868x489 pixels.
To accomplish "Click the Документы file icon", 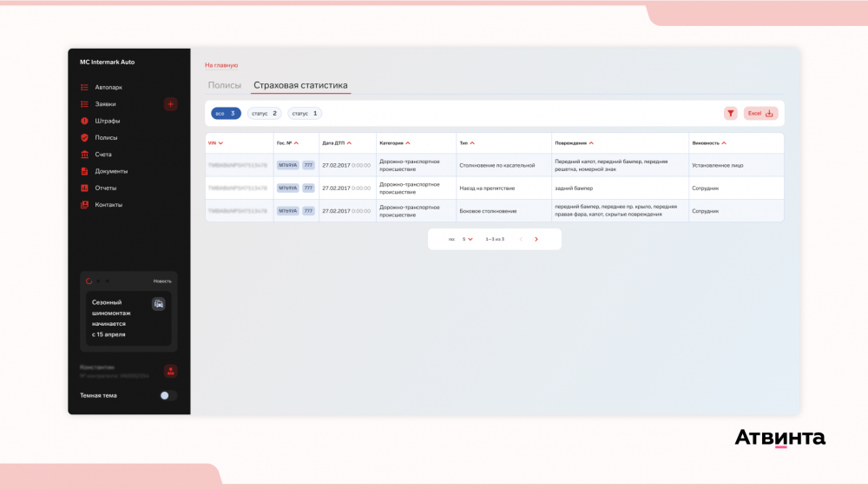I will click(84, 171).
